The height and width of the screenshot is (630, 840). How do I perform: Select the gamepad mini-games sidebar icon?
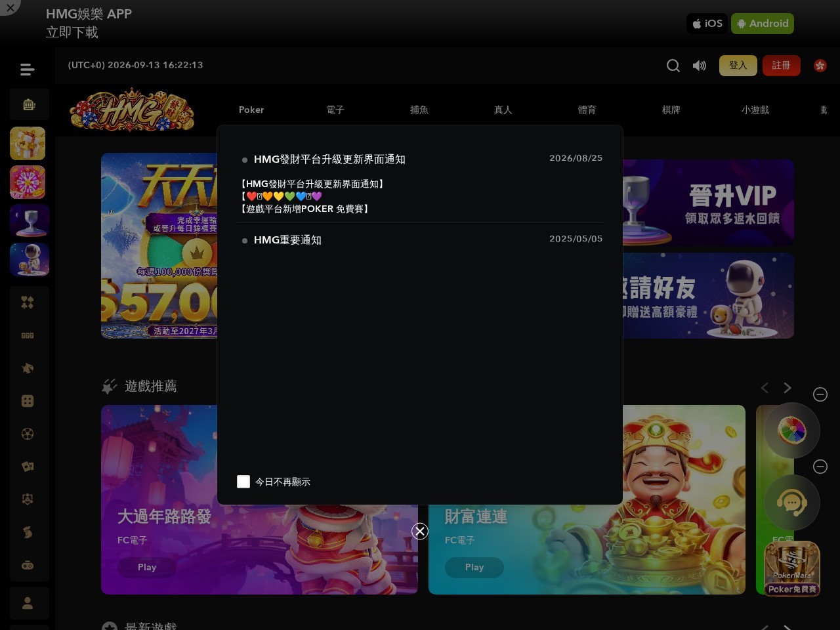(28, 565)
